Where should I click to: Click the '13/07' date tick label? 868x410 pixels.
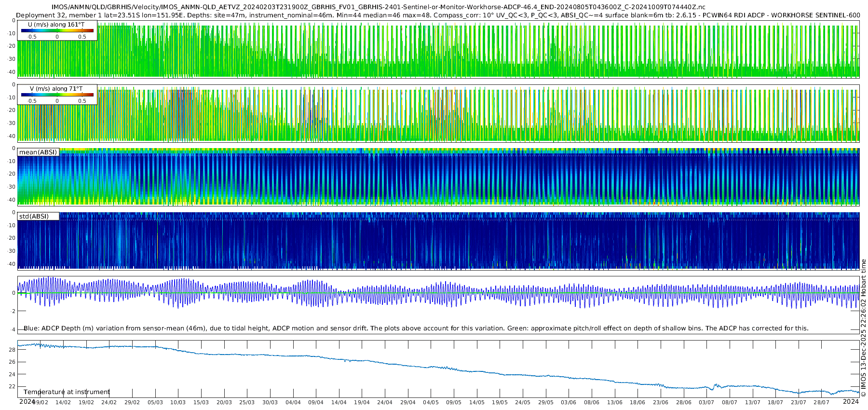[753, 403]
